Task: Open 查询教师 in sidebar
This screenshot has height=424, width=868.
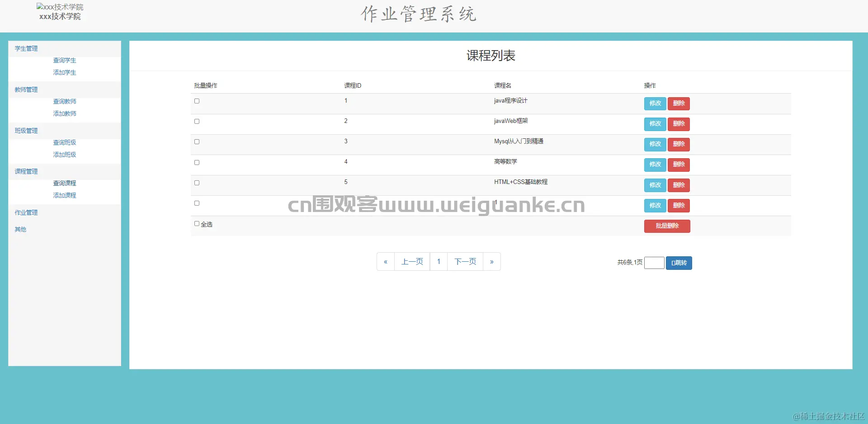Action: point(65,102)
